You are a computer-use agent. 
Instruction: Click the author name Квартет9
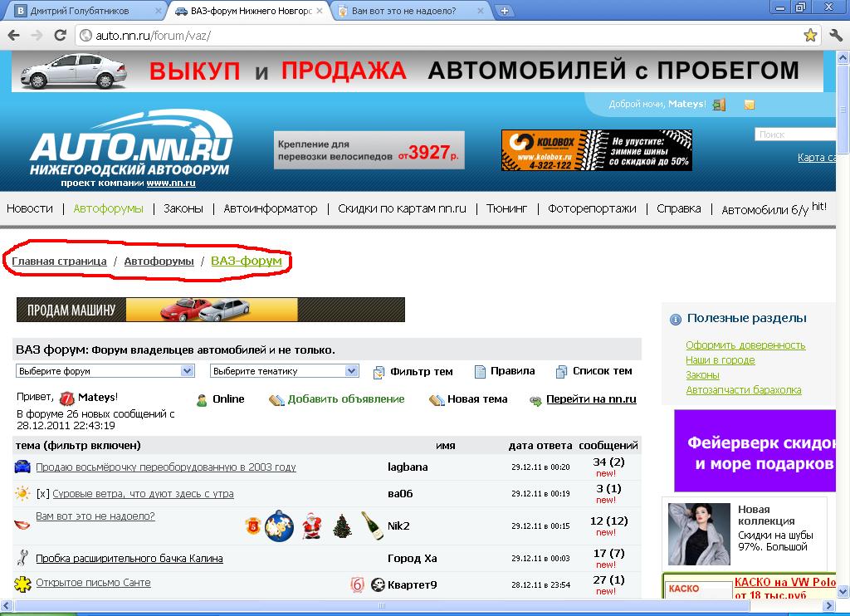pos(412,585)
